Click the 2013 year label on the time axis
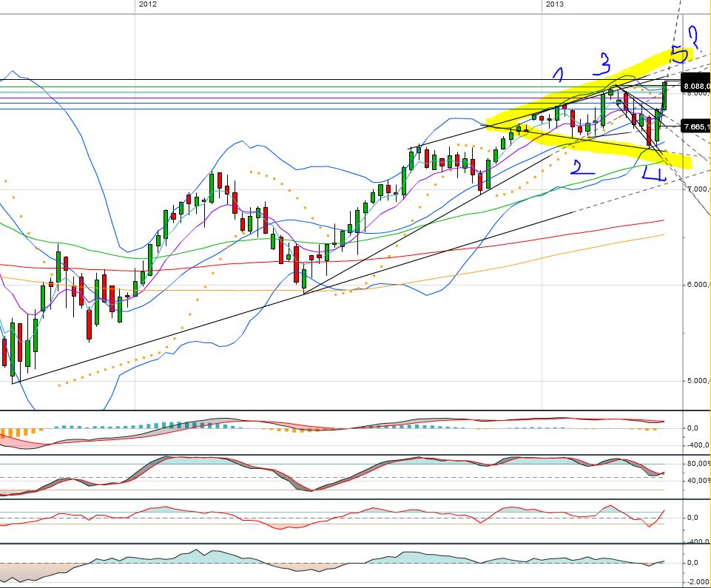711x588 pixels. pyautogui.click(x=555, y=4)
